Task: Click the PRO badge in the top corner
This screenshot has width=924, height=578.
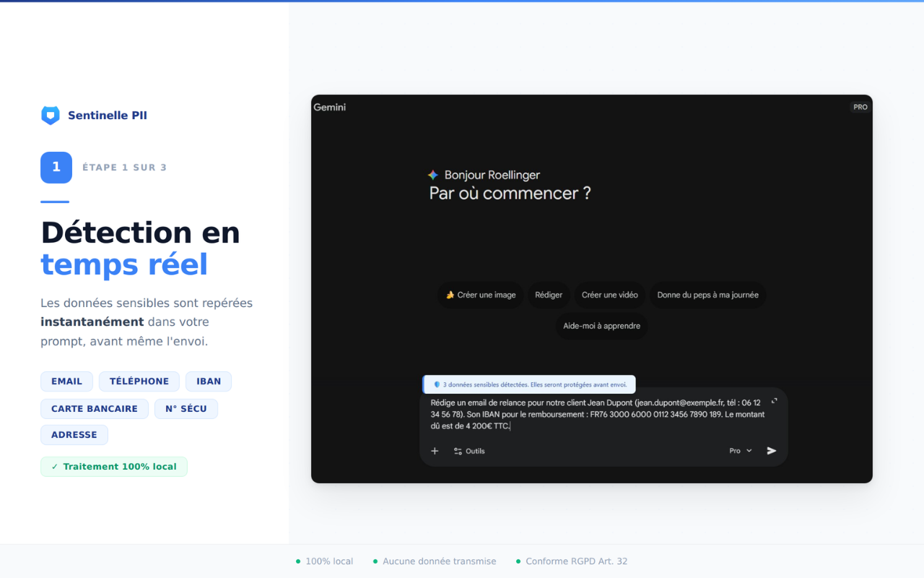Action: pos(860,106)
